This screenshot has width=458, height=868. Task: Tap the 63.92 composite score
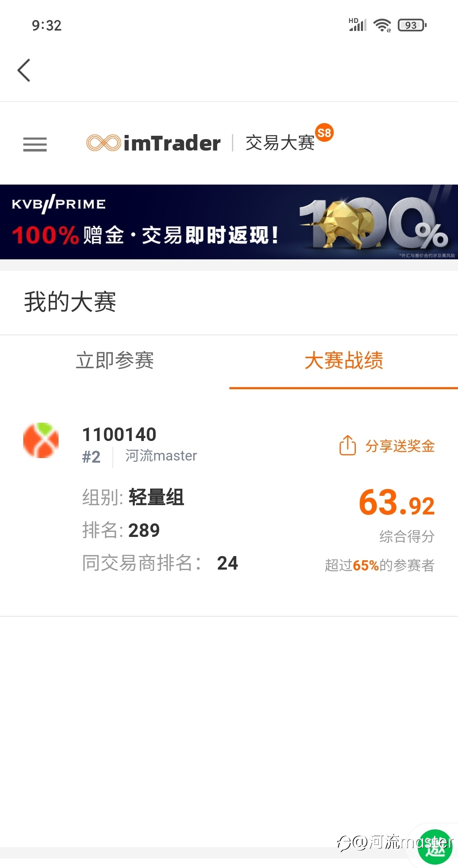click(x=397, y=503)
